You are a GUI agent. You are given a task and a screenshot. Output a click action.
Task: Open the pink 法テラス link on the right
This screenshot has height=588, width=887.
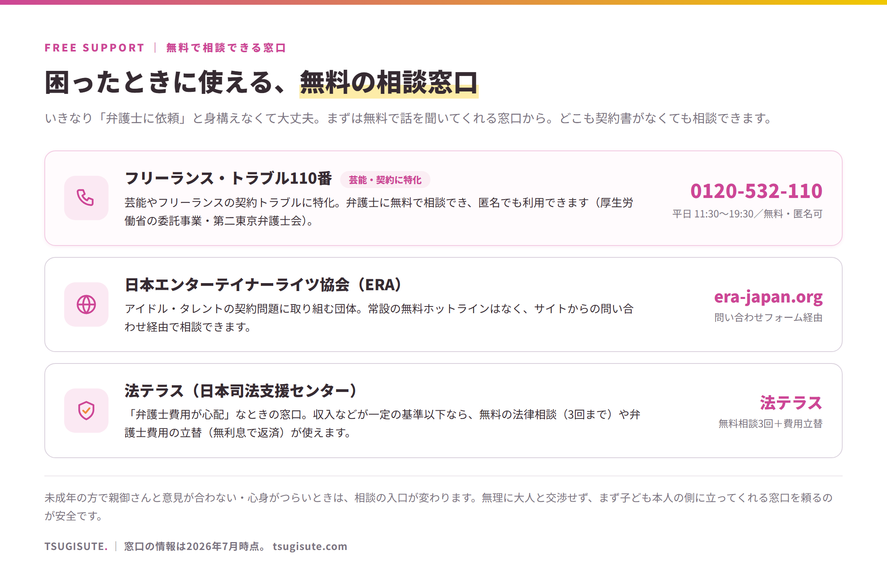click(x=791, y=403)
